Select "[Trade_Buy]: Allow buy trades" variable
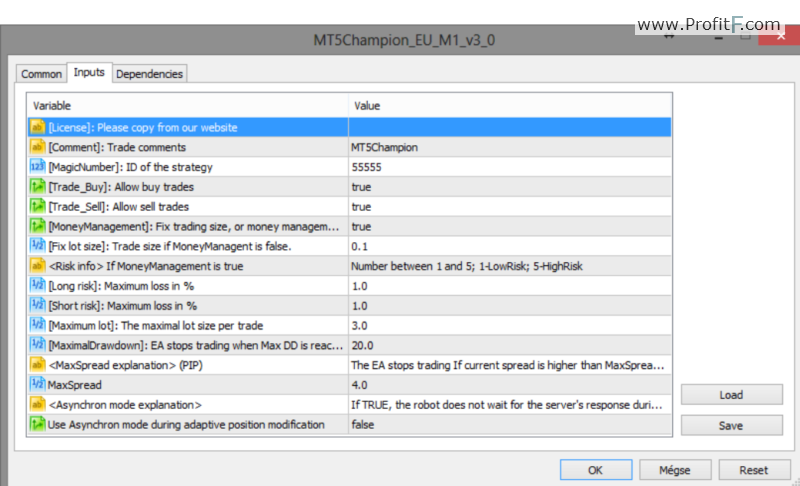The image size is (800, 486). click(121, 187)
